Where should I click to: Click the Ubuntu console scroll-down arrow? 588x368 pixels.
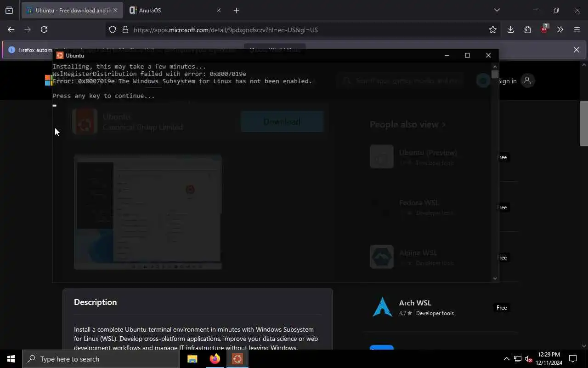click(495, 278)
